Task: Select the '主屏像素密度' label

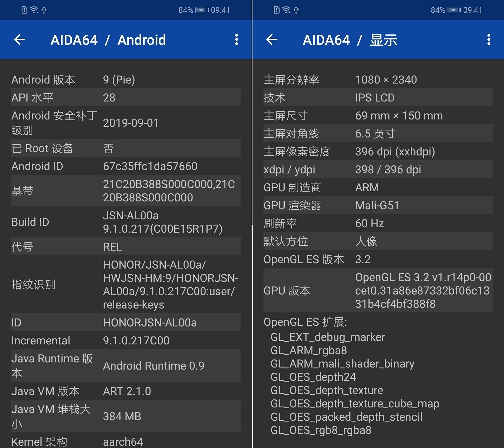Action: (x=297, y=152)
